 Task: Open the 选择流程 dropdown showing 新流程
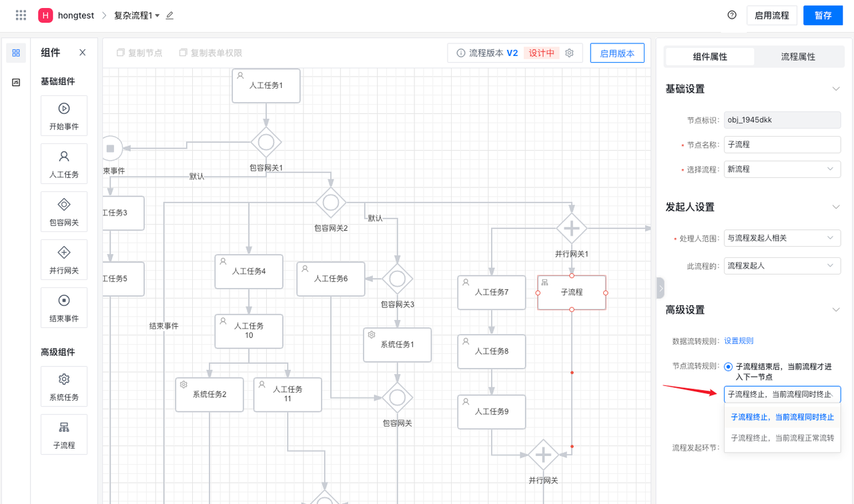click(782, 169)
